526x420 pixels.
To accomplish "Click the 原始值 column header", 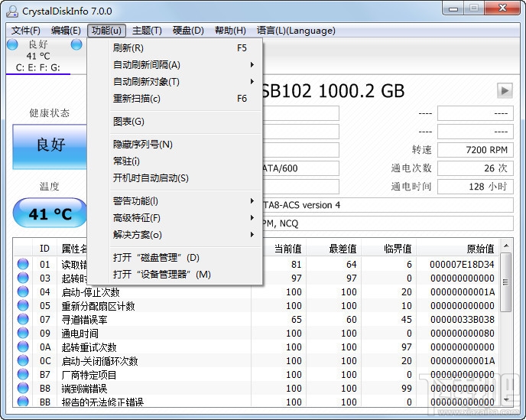I will 458,249.
